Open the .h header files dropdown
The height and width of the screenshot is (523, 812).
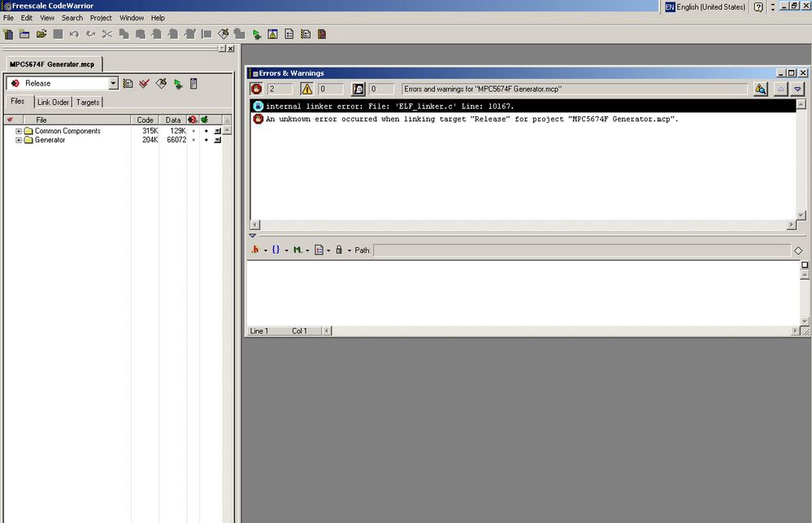pyautogui.click(x=258, y=250)
